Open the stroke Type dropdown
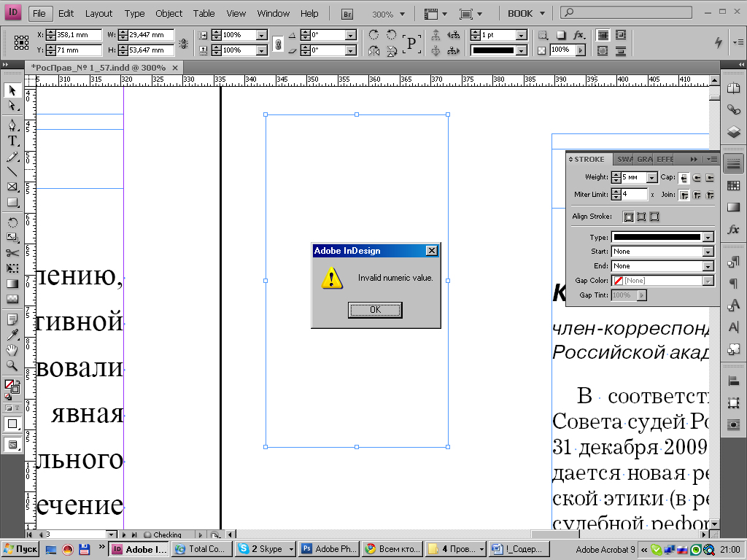Image resolution: width=747 pixels, height=560 pixels. pyautogui.click(x=708, y=237)
